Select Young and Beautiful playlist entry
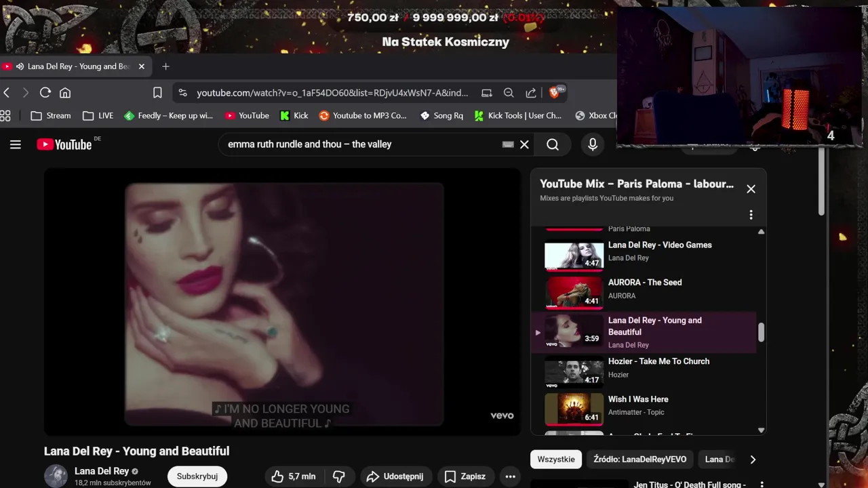 644,332
